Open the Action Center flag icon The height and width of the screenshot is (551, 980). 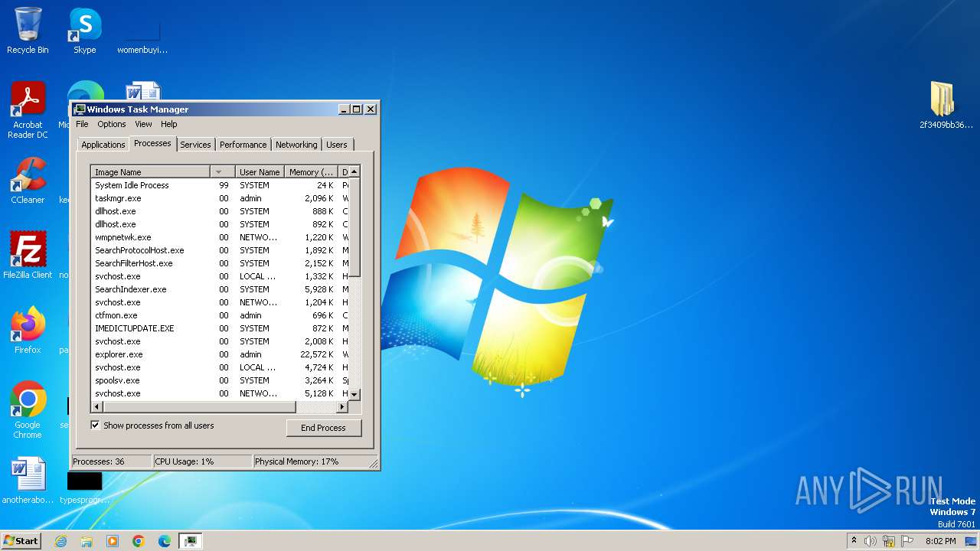click(x=907, y=541)
